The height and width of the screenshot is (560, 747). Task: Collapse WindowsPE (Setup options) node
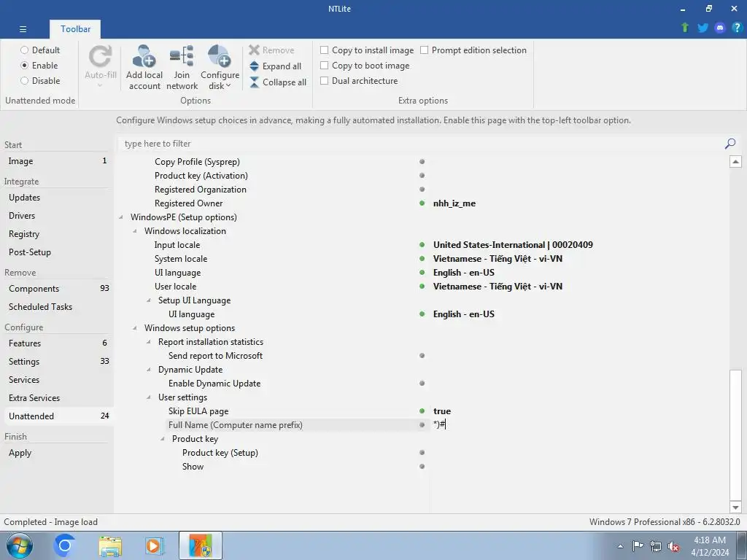click(x=121, y=217)
